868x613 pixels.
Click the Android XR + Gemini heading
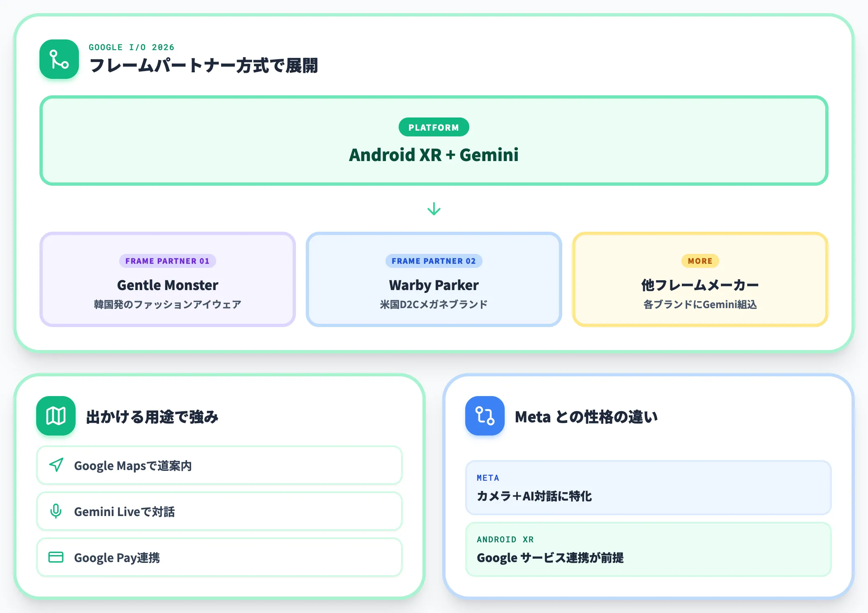(x=434, y=155)
